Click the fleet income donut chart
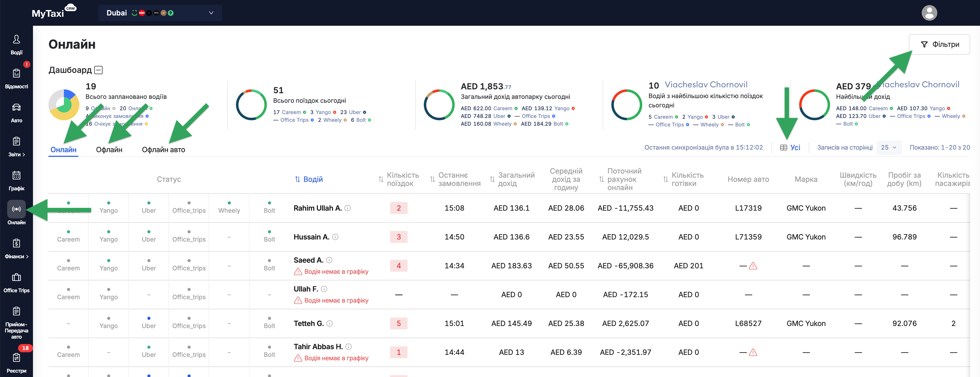The image size is (980, 377). [439, 105]
